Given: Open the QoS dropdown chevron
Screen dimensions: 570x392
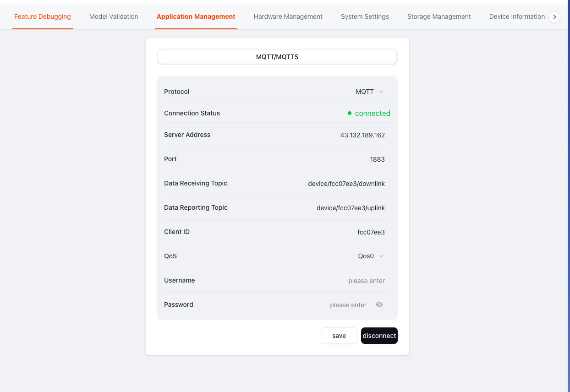Looking at the screenshot, I should click(x=381, y=256).
